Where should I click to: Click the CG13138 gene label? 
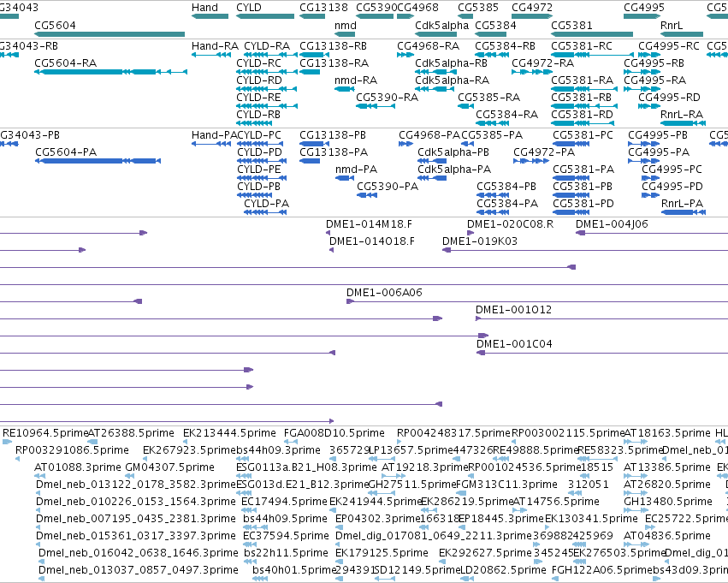323,8
